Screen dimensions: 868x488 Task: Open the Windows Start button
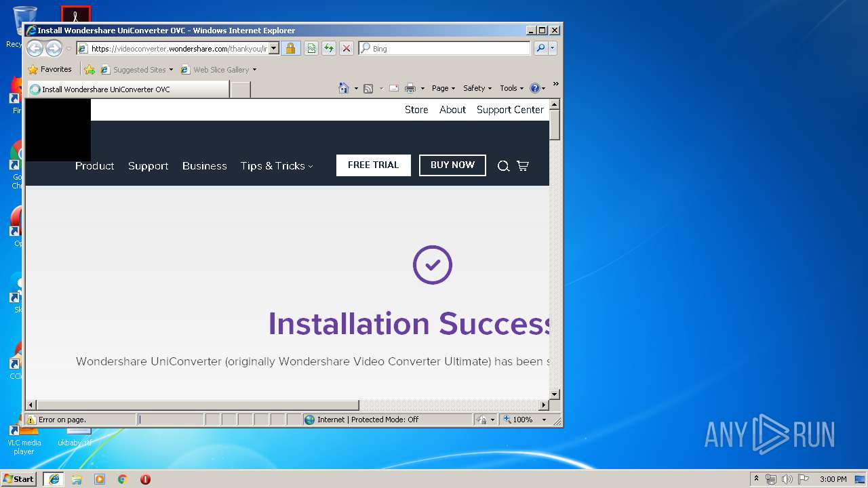click(x=19, y=479)
